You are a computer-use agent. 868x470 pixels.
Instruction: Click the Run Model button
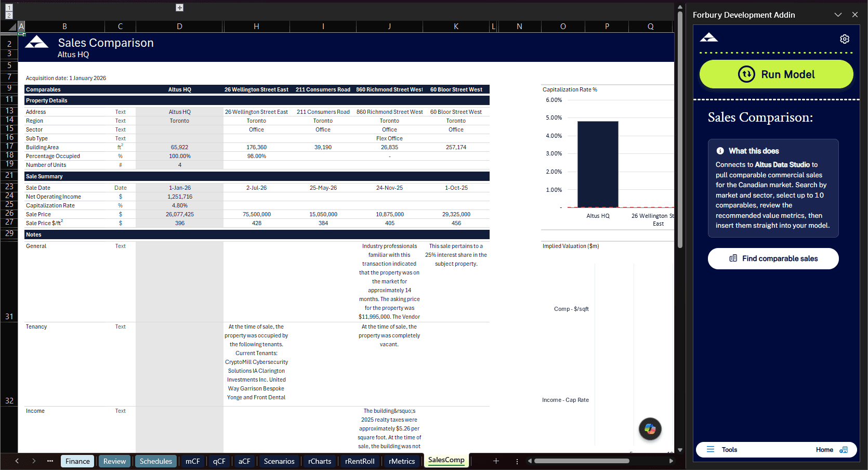(x=777, y=74)
